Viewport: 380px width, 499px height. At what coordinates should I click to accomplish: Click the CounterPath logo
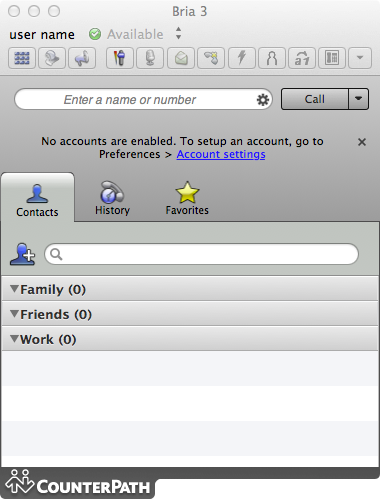coord(78,482)
